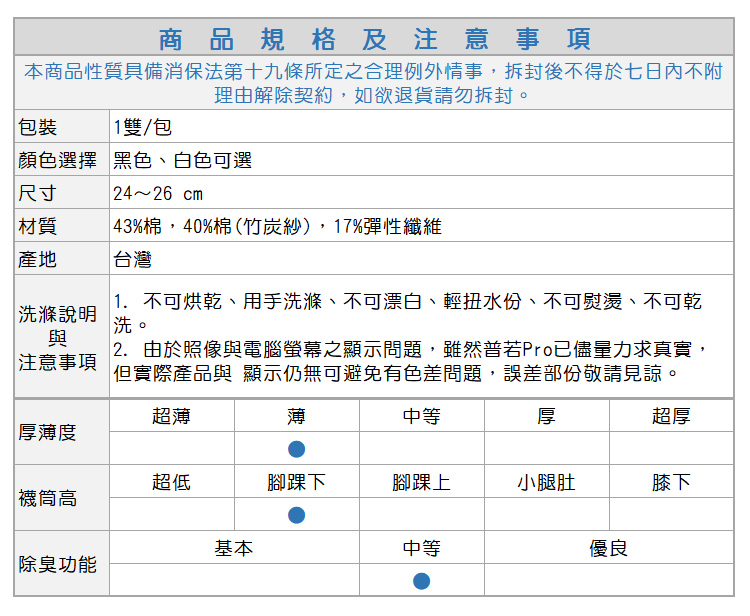Click the 超薄 column header
The image size is (750, 616).
(x=172, y=416)
